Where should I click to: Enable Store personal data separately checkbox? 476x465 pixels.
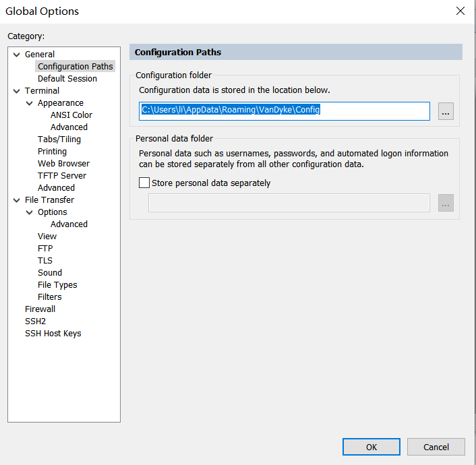point(144,183)
